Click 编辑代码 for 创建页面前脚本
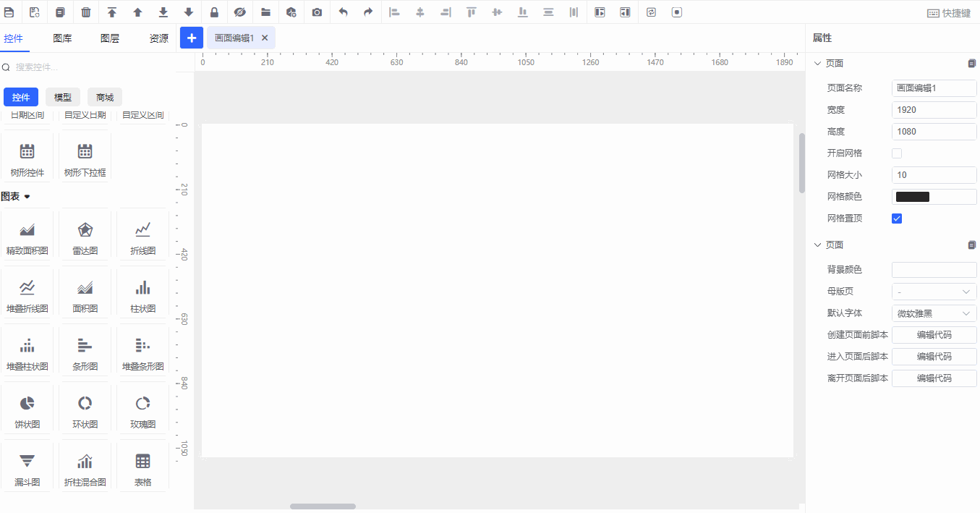 pyautogui.click(x=934, y=335)
